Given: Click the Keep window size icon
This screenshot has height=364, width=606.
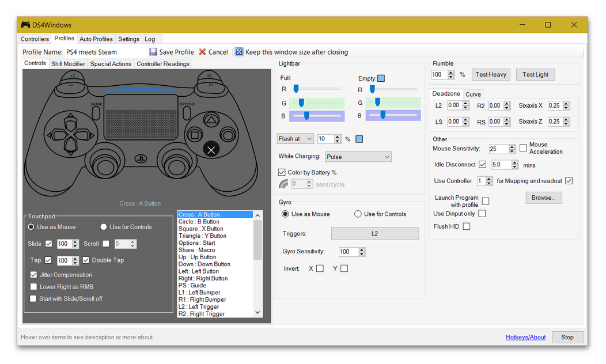Looking at the screenshot, I should 239,52.
